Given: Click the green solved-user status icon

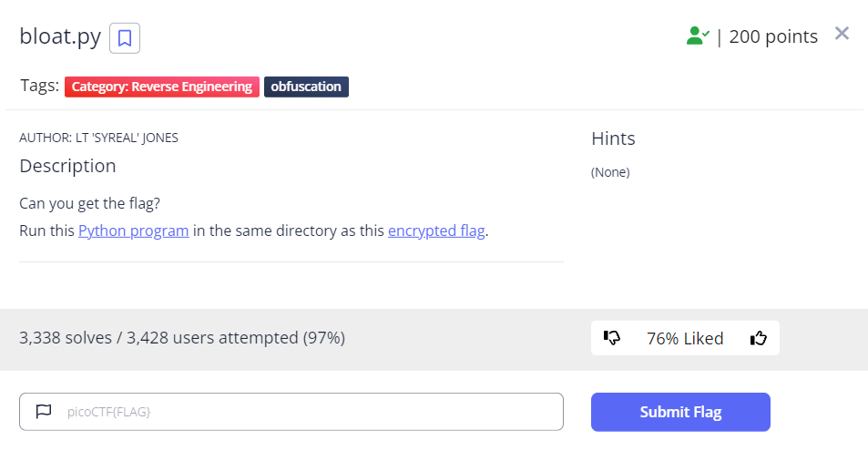Looking at the screenshot, I should tap(698, 36).
